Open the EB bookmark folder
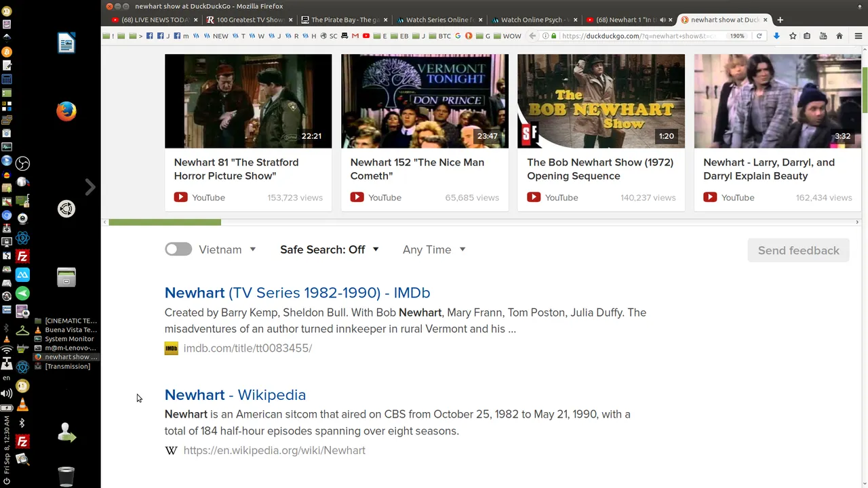This screenshot has width=868, height=488. pos(400,36)
